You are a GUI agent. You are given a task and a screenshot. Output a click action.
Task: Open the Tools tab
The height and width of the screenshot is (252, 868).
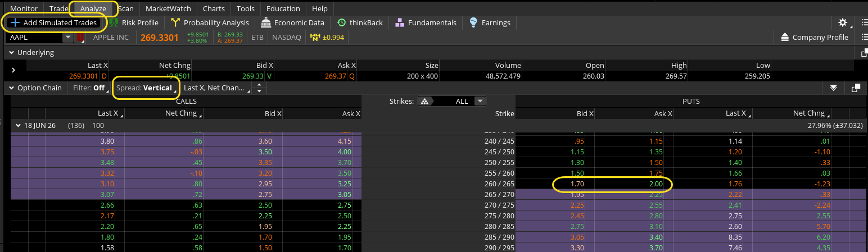click(x=245, y=8)
